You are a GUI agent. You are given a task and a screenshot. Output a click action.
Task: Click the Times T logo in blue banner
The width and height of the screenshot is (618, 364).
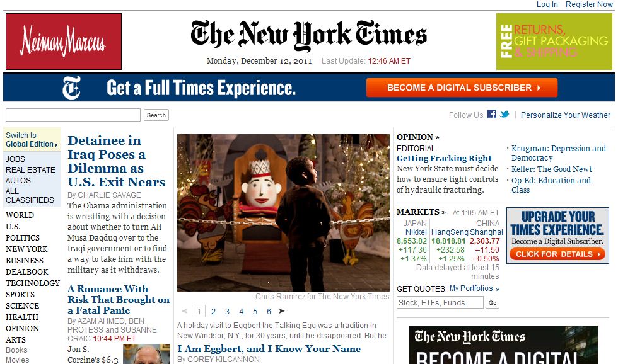[x=71, y=88]
